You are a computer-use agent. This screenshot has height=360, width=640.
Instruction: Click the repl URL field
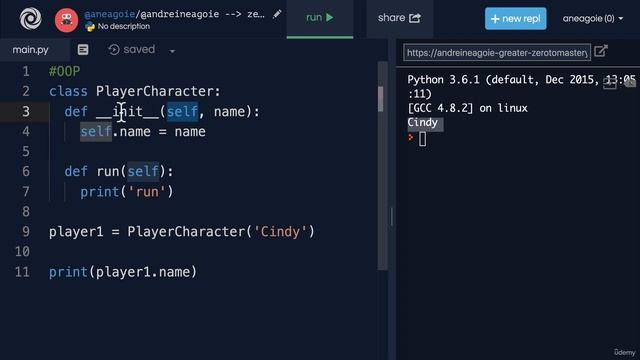pos(497,53)
